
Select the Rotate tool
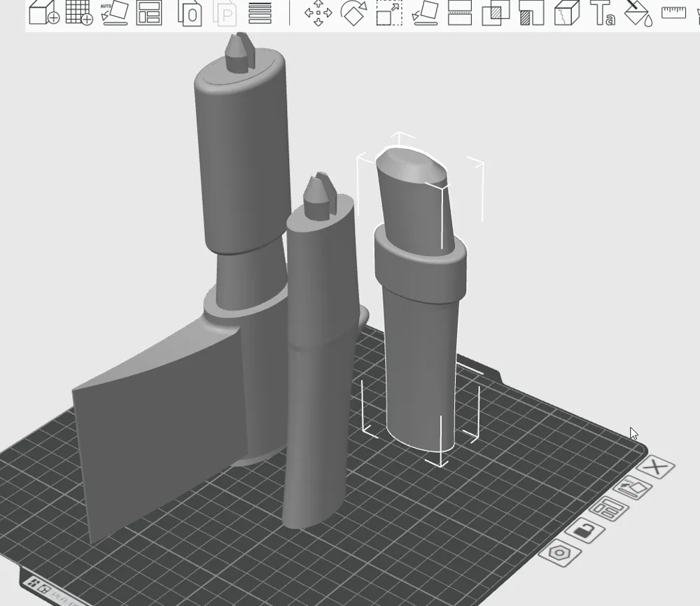(x=353, y=13)
